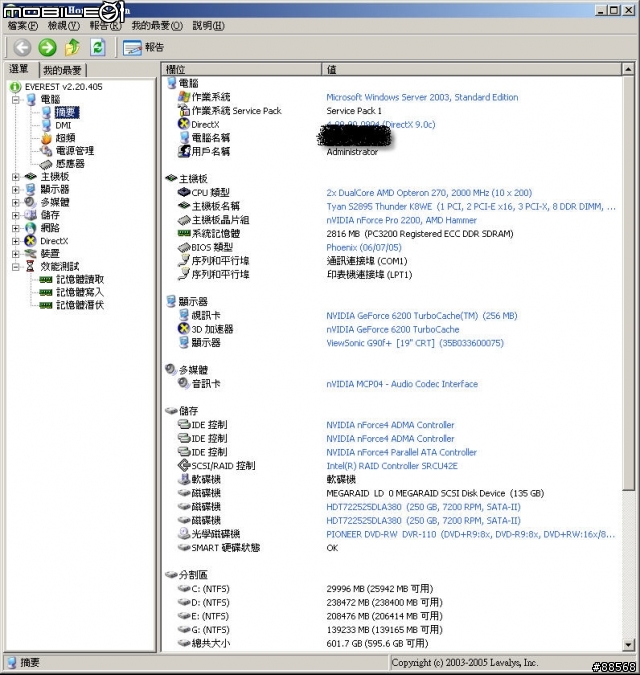The height and width of the screenshot is (675, 640).
Task: Open the 檔案(F) menu
Action: [x=23, y=26]
